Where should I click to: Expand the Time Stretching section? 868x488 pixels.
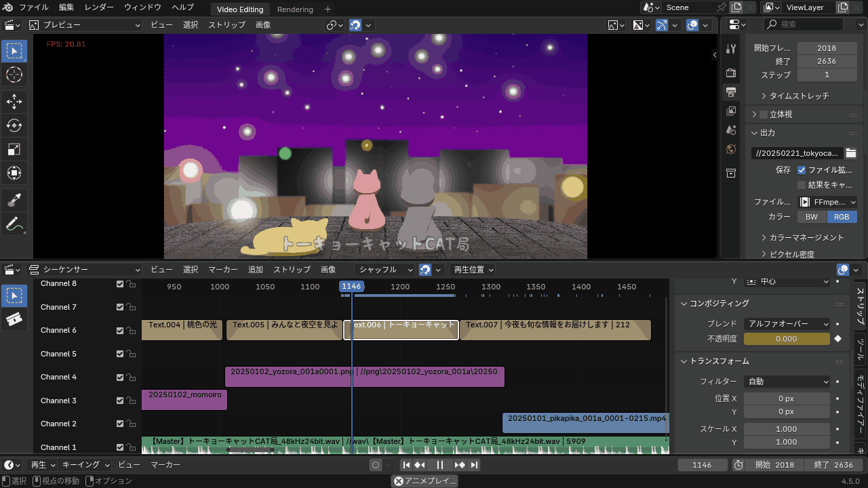pos(799,96)
